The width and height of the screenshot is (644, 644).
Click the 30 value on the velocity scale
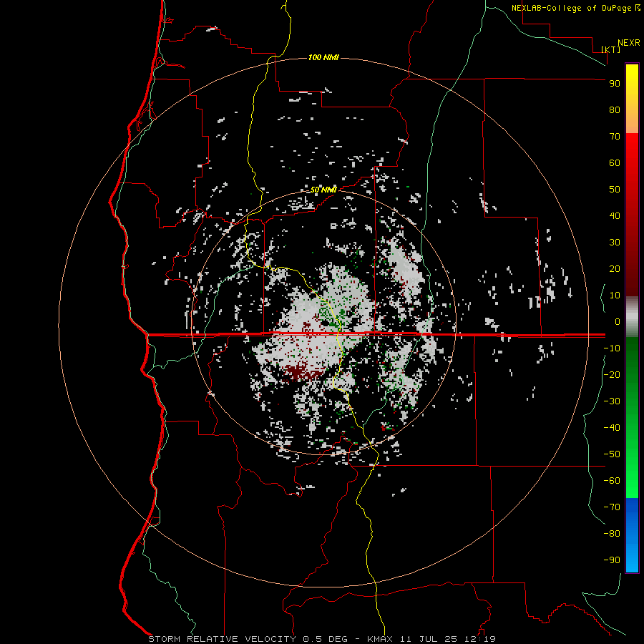tap(615, 243)
